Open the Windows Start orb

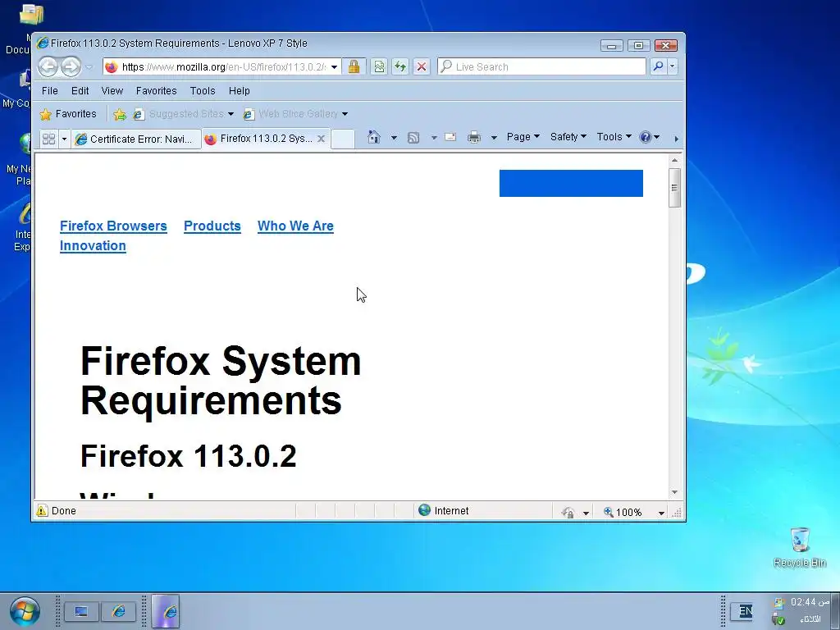tap(24, 612)
